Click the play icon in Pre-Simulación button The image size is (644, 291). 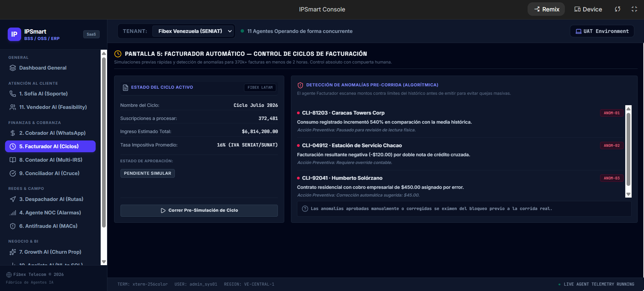coord(163,211)
